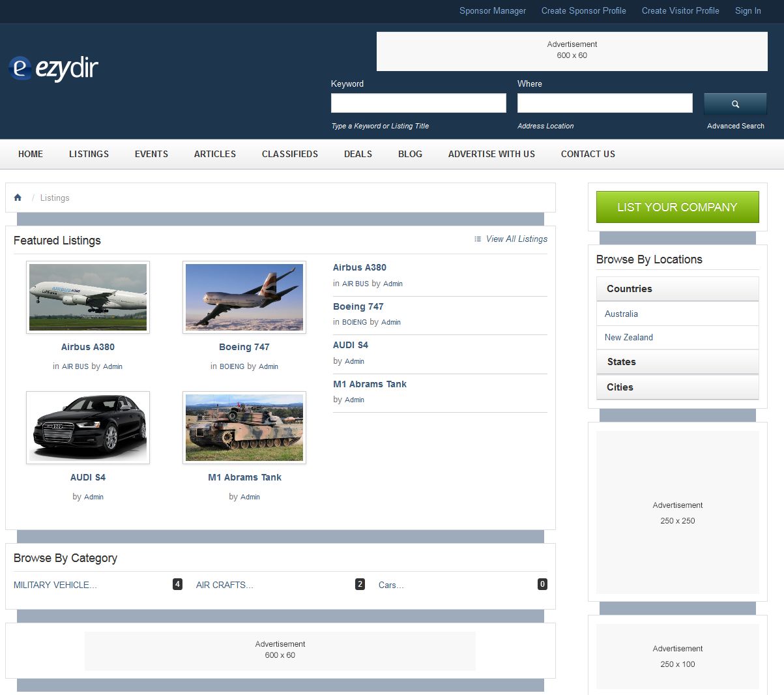The image size is (784, 695).
Task: Select Australia location
Action: click(621, 314)
